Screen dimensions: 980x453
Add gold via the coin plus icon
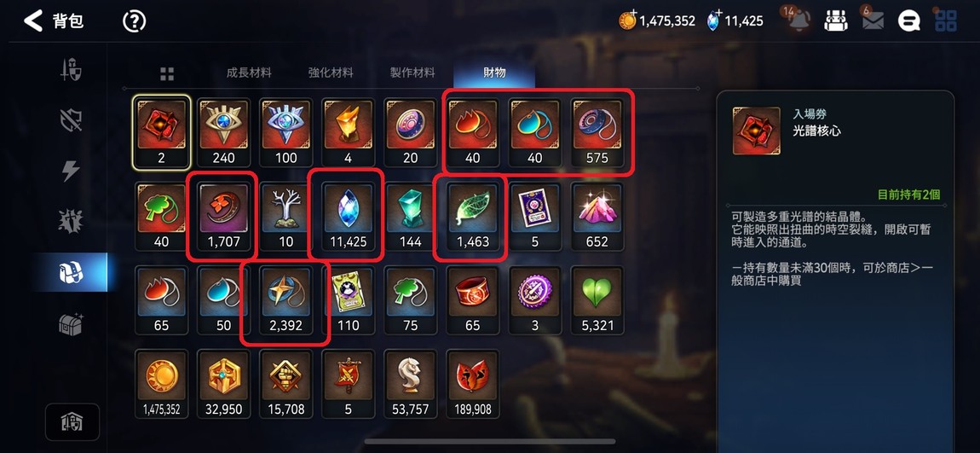tap(627, 20)
